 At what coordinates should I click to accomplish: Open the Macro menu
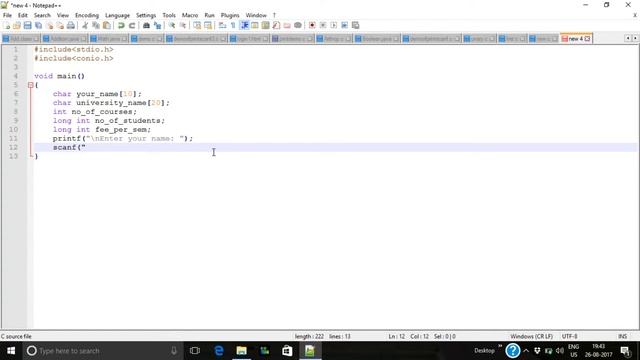pyautogui.click(x=190, y=15)
